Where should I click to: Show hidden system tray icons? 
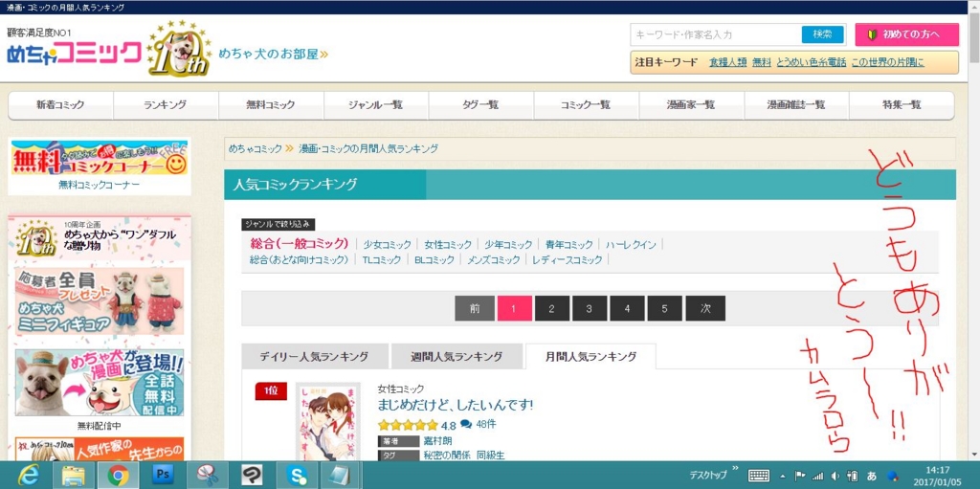coord(782,477)
